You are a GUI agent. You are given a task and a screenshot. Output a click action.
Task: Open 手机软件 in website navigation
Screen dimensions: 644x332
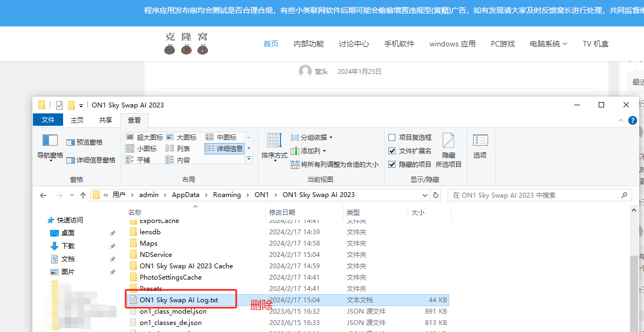399,44
